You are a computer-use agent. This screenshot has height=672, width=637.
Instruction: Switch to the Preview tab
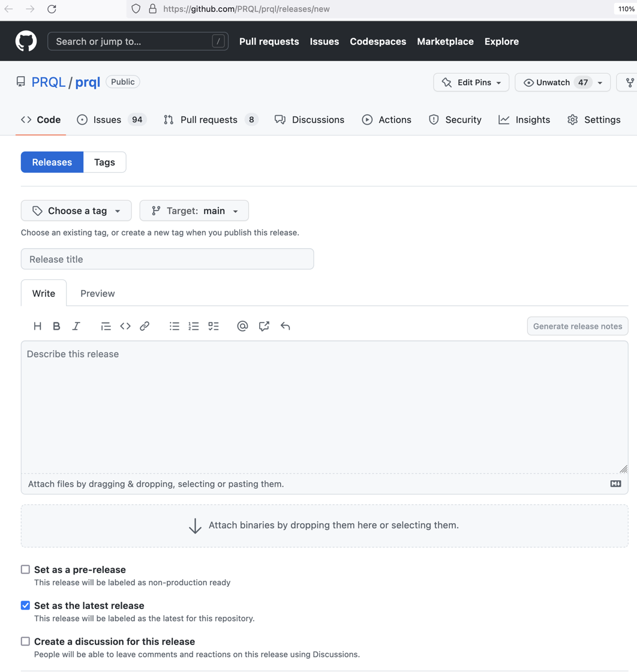tap(97, 294)
